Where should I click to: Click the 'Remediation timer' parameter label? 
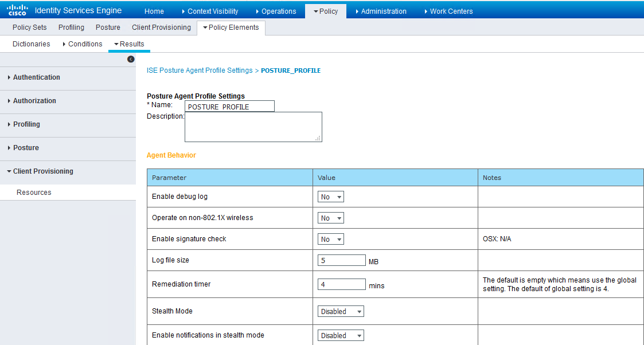pos(181,284)
